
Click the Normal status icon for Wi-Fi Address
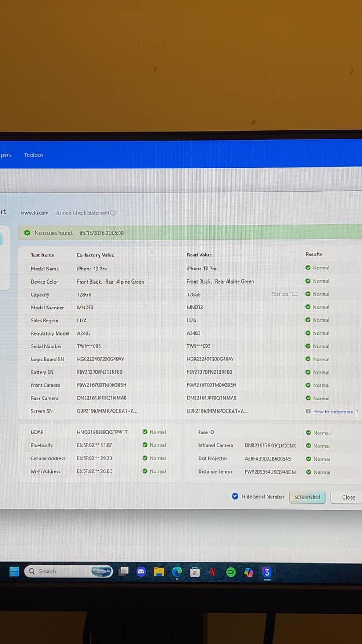coord(145,471)
